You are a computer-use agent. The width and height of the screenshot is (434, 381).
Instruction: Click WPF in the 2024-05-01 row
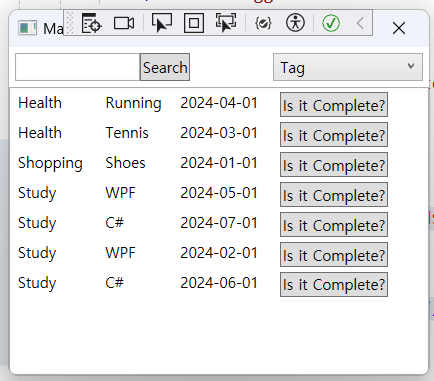click(120, 193)
